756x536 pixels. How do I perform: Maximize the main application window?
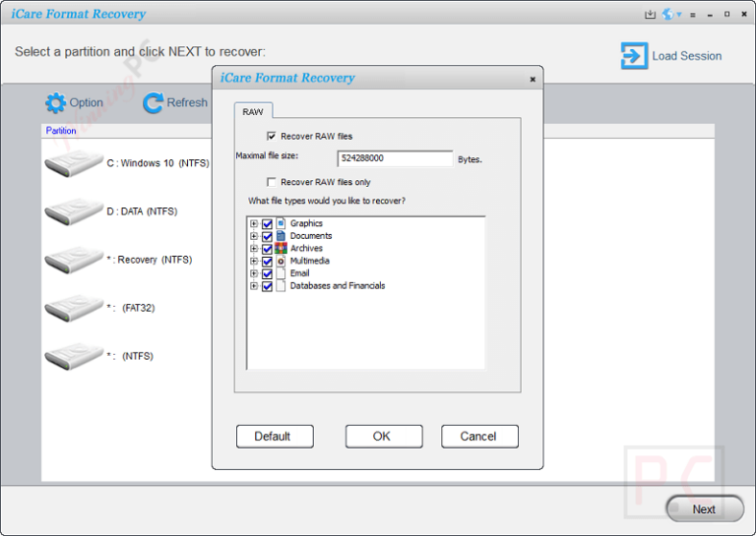[727, 15]
